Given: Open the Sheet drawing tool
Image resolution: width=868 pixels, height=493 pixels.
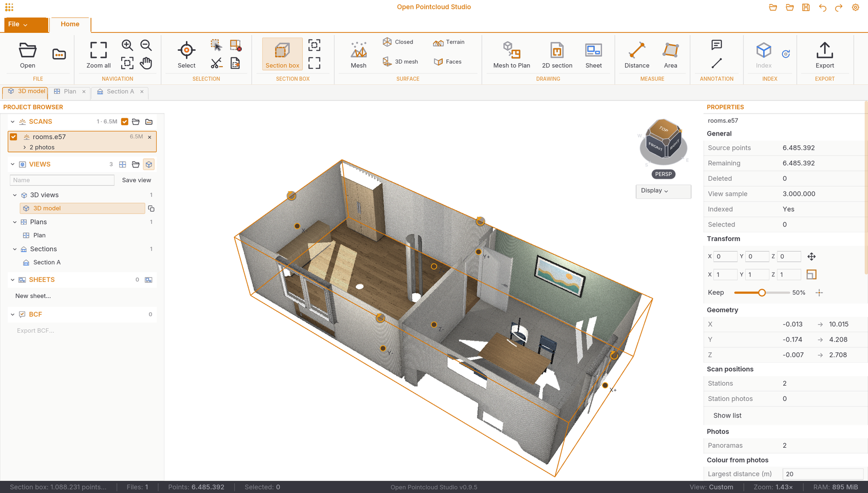Looking at the screenshot, I should (593, 54).
